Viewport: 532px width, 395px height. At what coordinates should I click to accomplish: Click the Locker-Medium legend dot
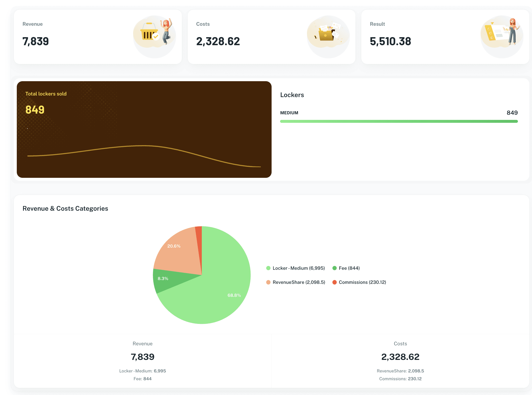point(268,268)
